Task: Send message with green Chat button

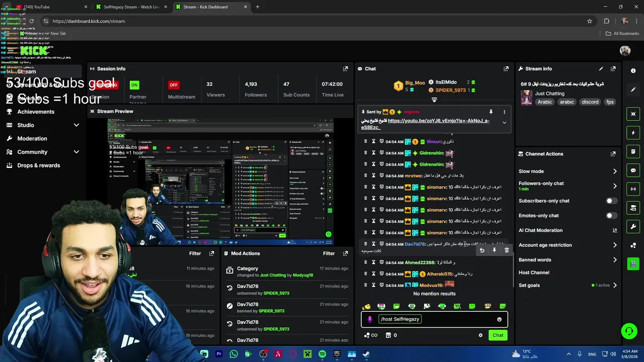Action: click(498, 335)
